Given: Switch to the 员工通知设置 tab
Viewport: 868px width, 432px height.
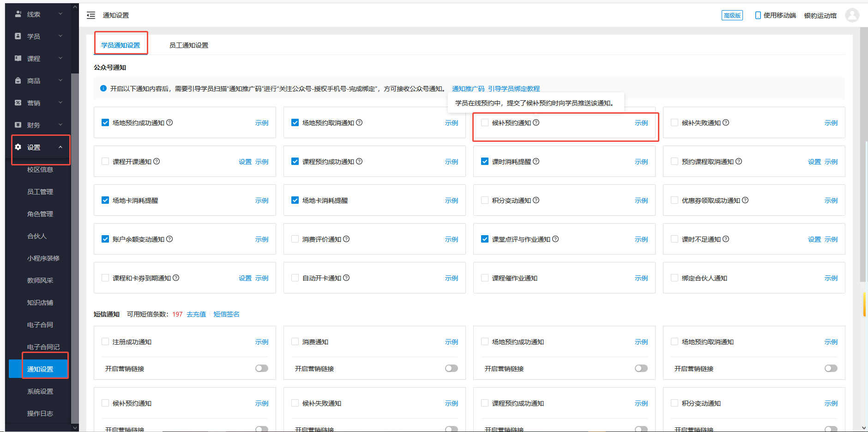Looking at the screenshot, I should [x=188, y=45].
